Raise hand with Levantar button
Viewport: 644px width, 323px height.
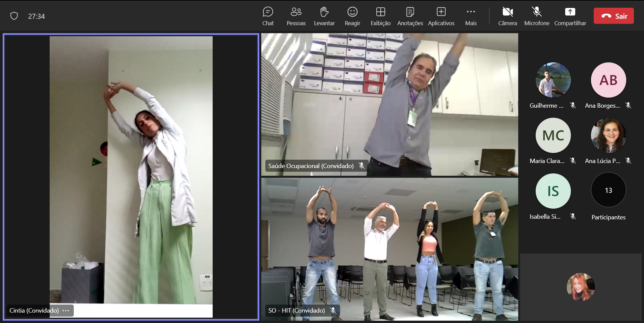tap(324, 16)
